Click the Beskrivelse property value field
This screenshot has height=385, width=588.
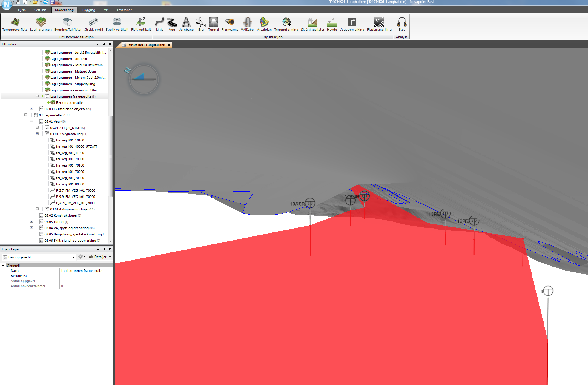[86, 276]
